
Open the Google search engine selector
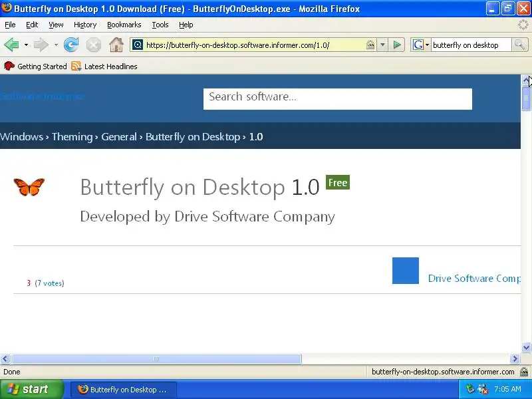421,45
